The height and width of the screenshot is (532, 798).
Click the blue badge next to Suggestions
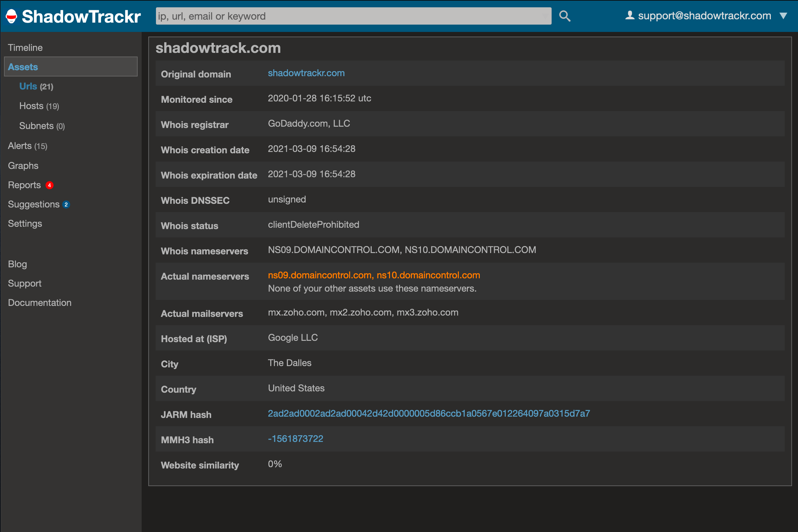pos(66,204)
